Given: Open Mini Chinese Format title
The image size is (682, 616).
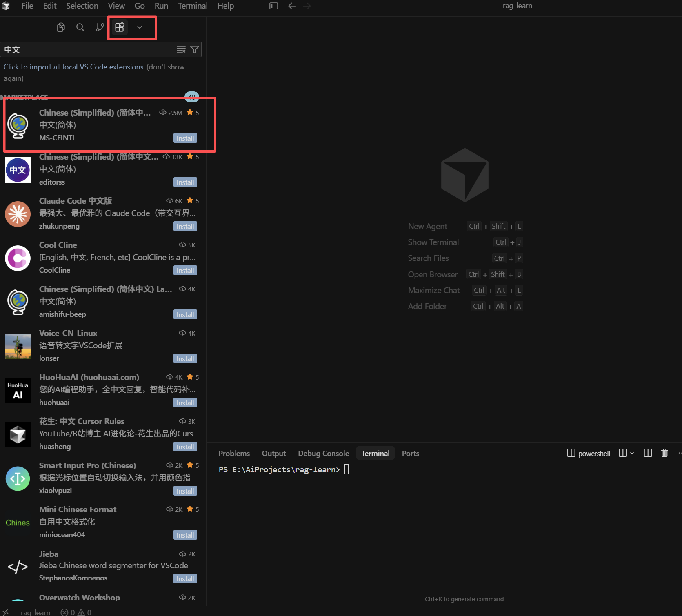Looking at the screenshot, I should point(78,509).
